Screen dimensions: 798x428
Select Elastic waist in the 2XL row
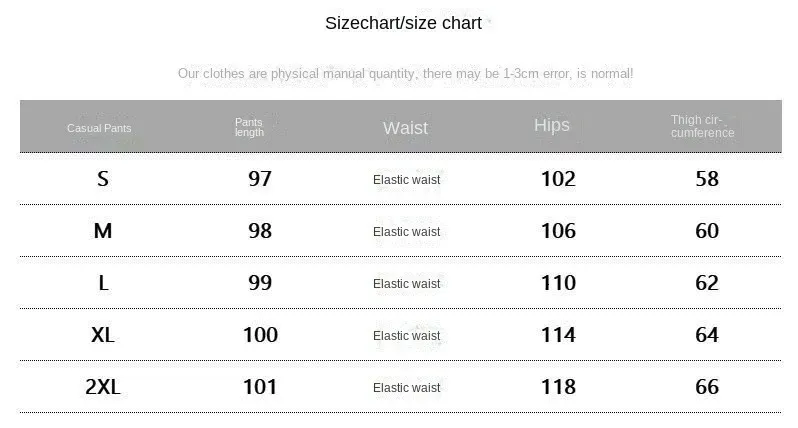point(406,388)
